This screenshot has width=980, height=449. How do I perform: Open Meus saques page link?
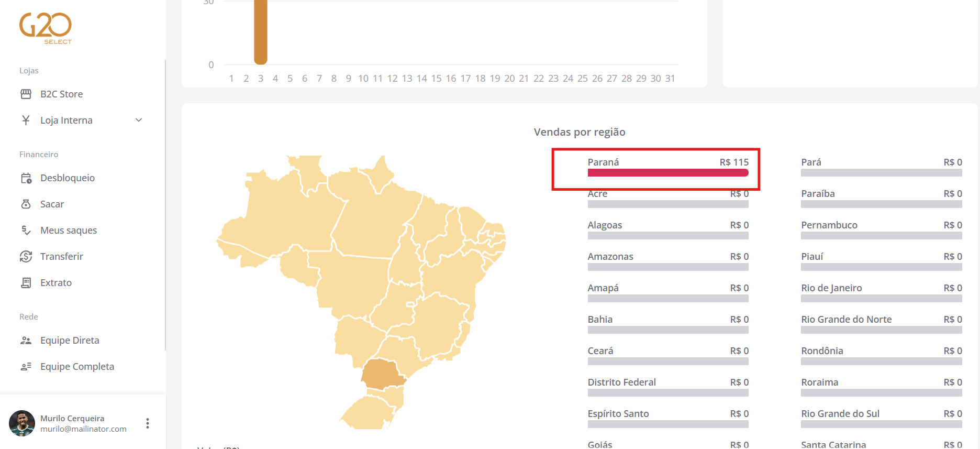pyautogui.click(x=69, y=231)
